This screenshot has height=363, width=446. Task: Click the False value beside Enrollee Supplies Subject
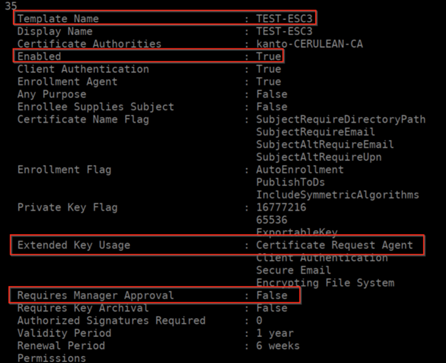272,107
